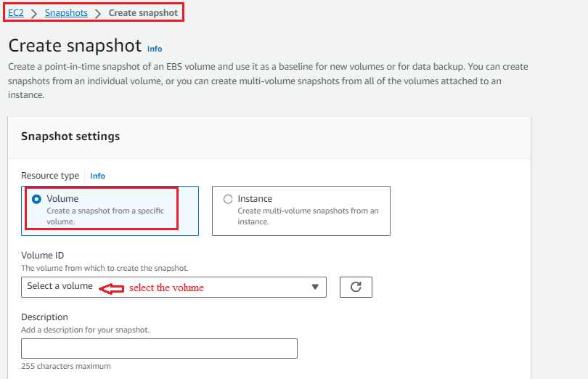The image size is (588, 379).
Task: Click the Snapshot settings section header
Action: 70,136
